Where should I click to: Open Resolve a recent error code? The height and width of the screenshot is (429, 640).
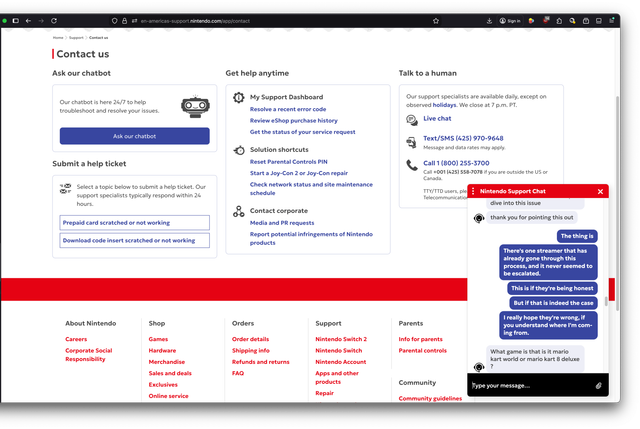[x=288, y=109]
